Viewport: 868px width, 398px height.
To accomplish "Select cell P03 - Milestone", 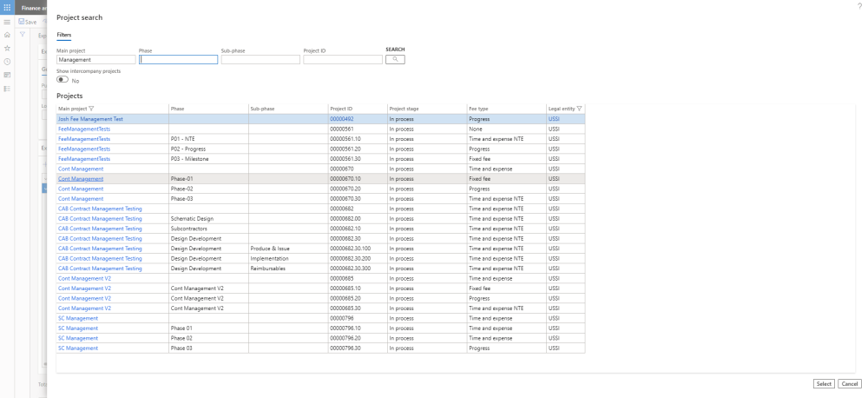I will tap(208, 159).
